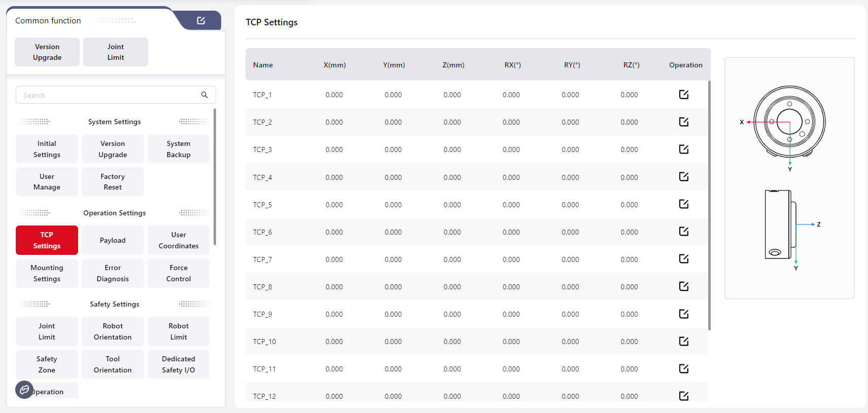Edit the TCP_2 coordinates

(x=683, y=122)
